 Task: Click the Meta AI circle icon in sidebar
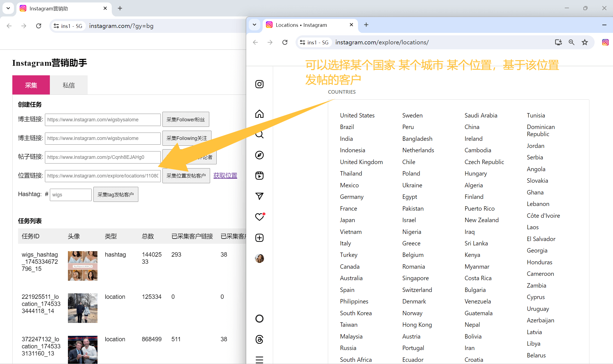coord(259,319)
